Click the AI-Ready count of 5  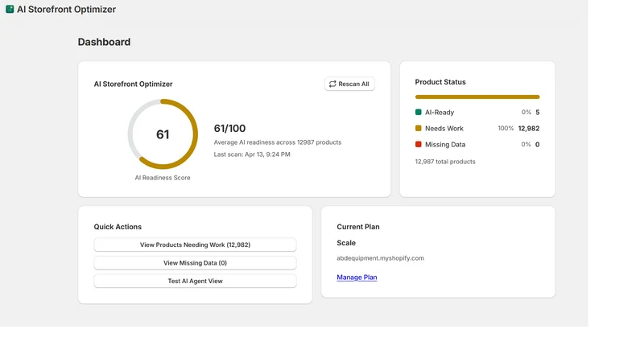pos(537,112)
